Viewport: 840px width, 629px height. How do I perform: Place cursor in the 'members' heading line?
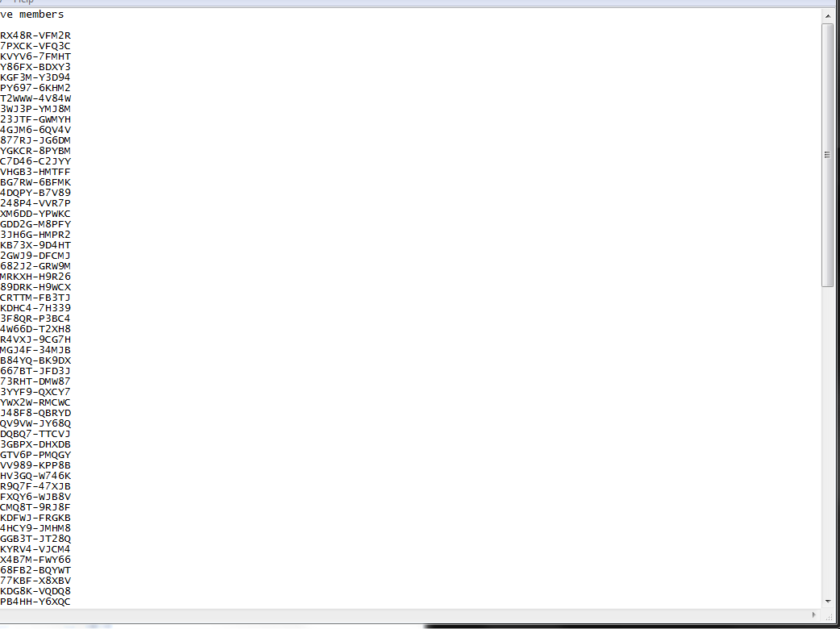tap(32, 15)
